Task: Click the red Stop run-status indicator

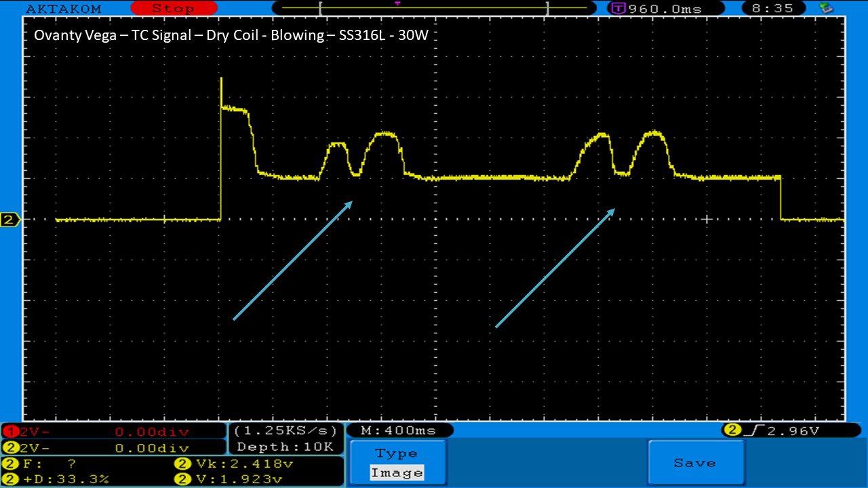Action: click(174, 9)
